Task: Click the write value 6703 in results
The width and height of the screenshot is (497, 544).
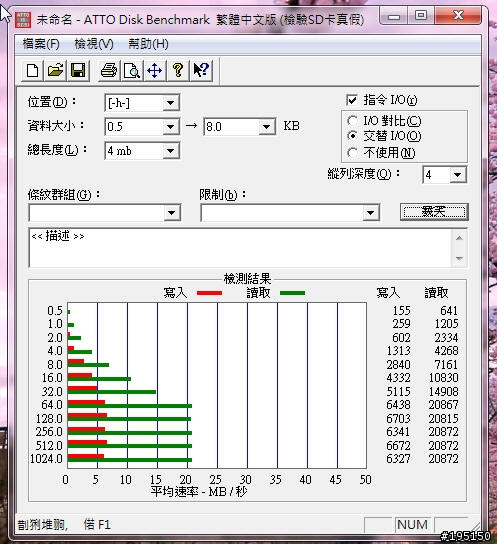Action: click(x=399, y=419)
